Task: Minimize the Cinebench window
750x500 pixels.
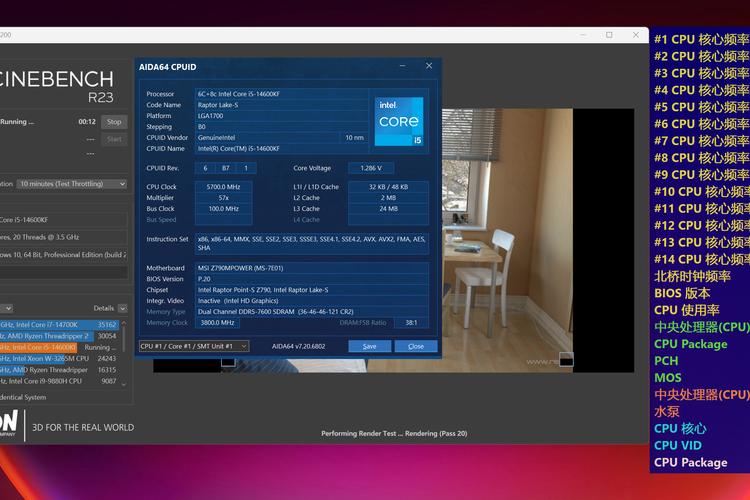Action: 582,35
